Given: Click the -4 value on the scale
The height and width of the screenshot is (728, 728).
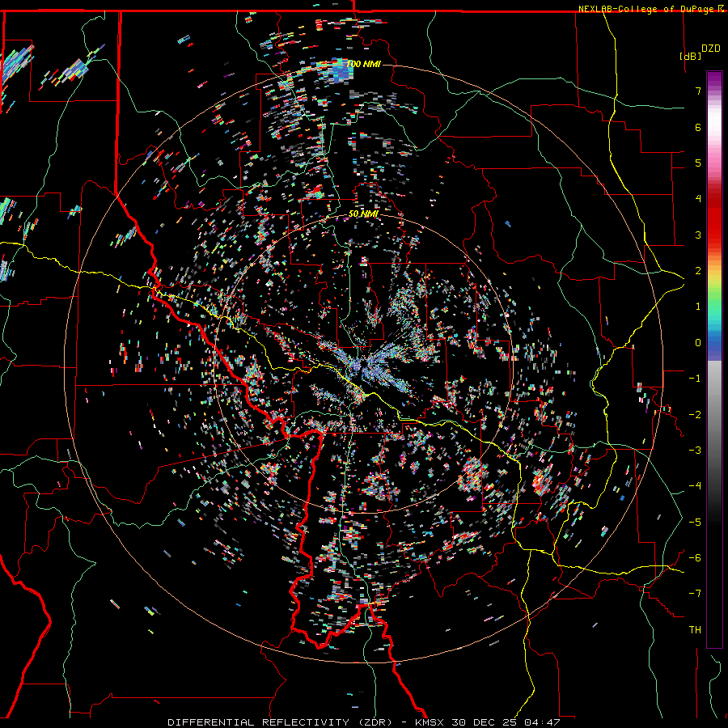Looking at the screenshot, I should pos(695,486).
